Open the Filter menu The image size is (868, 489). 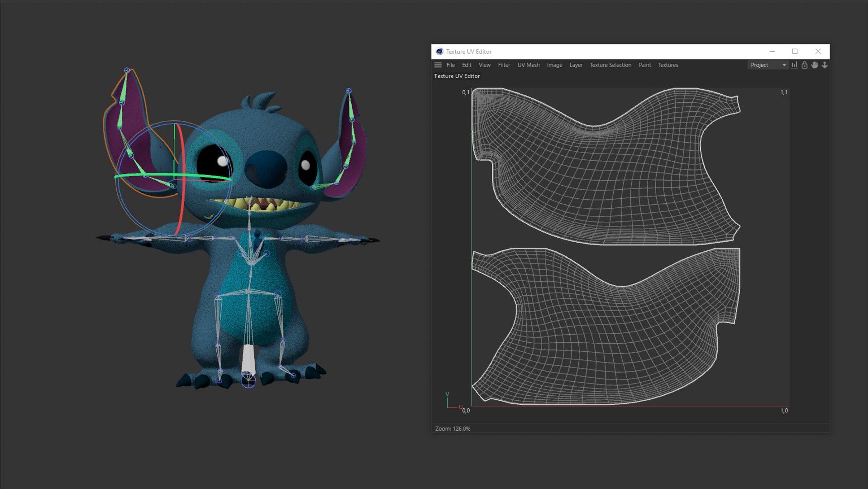click(x=504, y=65)
